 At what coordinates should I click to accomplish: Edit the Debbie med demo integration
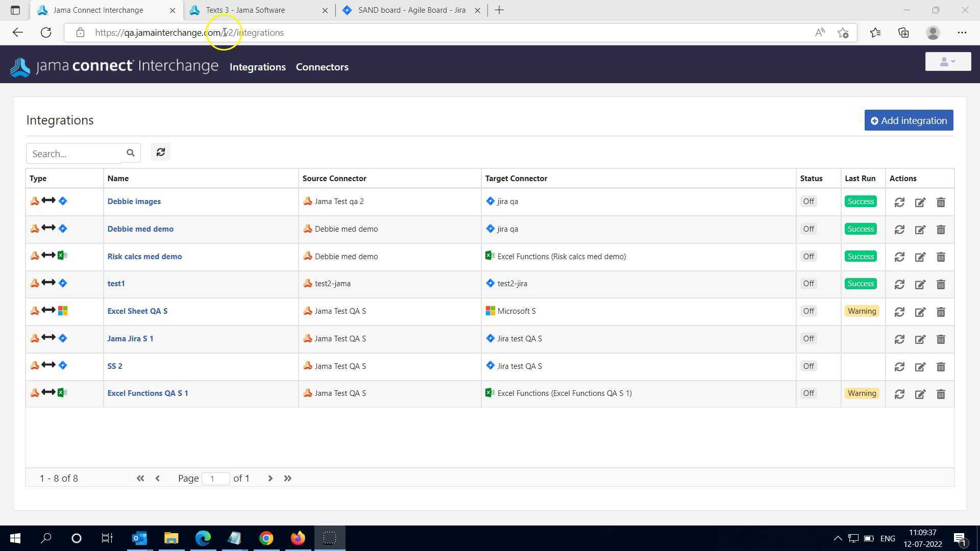coord(920,230)
